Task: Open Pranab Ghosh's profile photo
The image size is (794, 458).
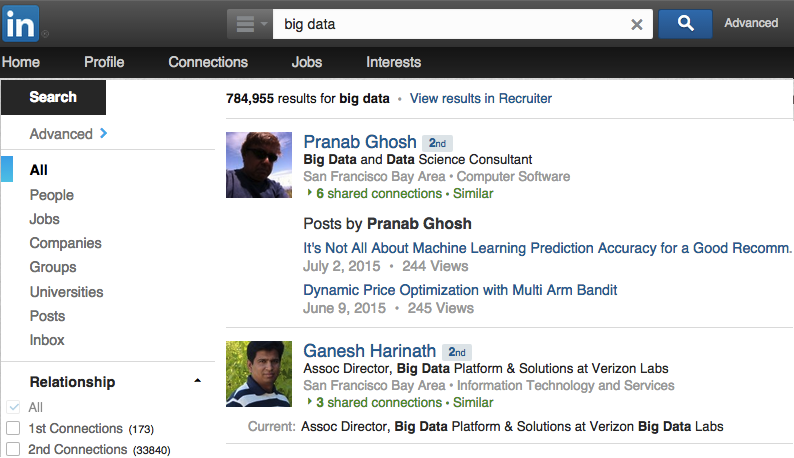Action: tap(259, 165)
